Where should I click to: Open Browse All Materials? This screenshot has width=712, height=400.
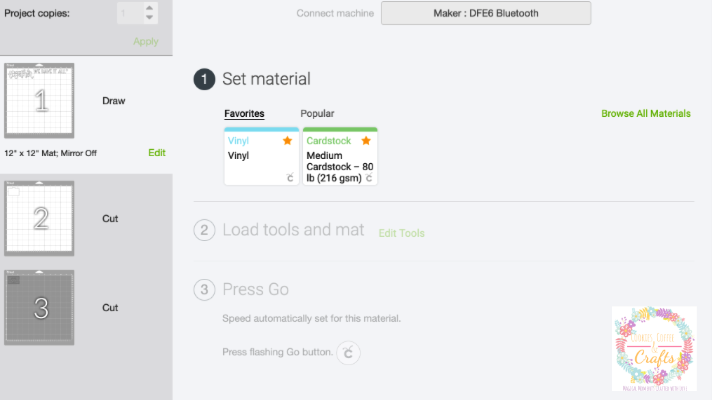[x=645, y=114]
